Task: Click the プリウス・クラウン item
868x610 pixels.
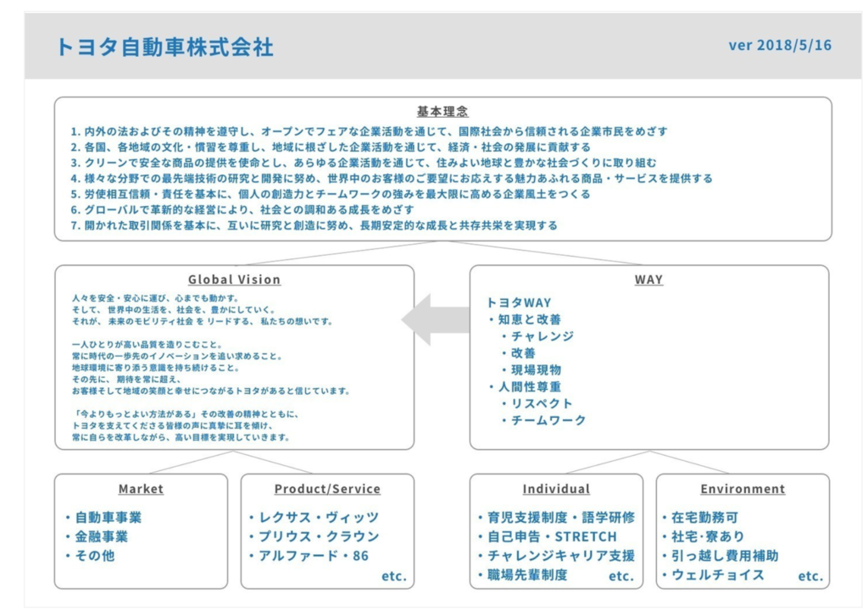Action: click(314, 536)
